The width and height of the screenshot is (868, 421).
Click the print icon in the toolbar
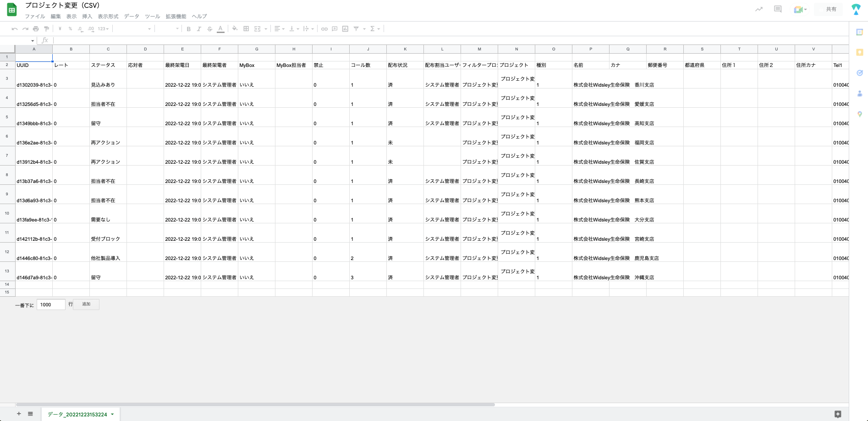tap(36, 29)
